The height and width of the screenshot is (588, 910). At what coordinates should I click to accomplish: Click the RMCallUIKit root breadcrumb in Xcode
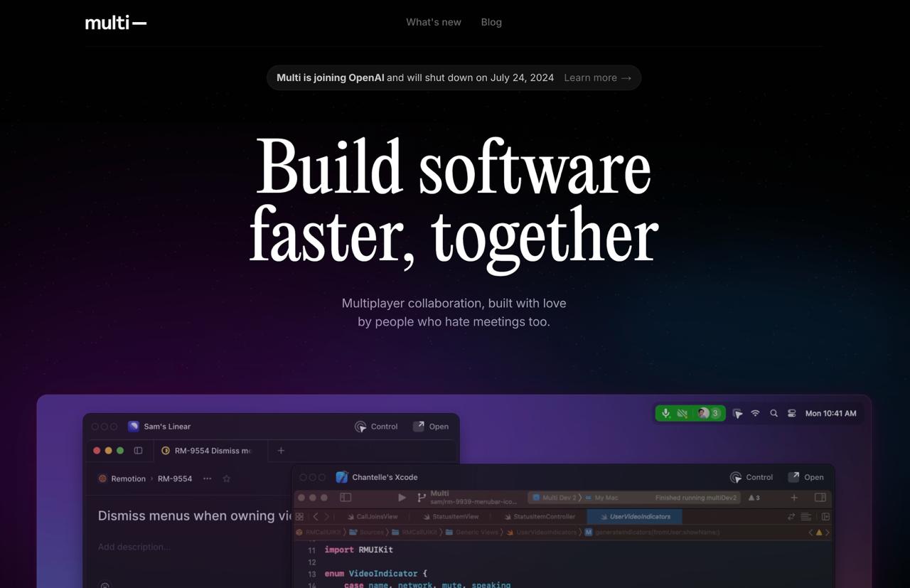pos(318,532)
